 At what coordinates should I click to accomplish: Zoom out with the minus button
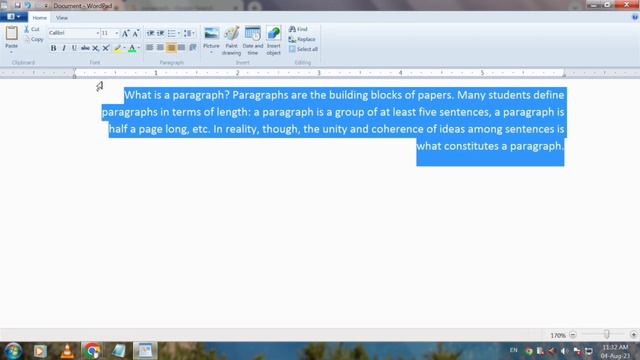[573, 334]
